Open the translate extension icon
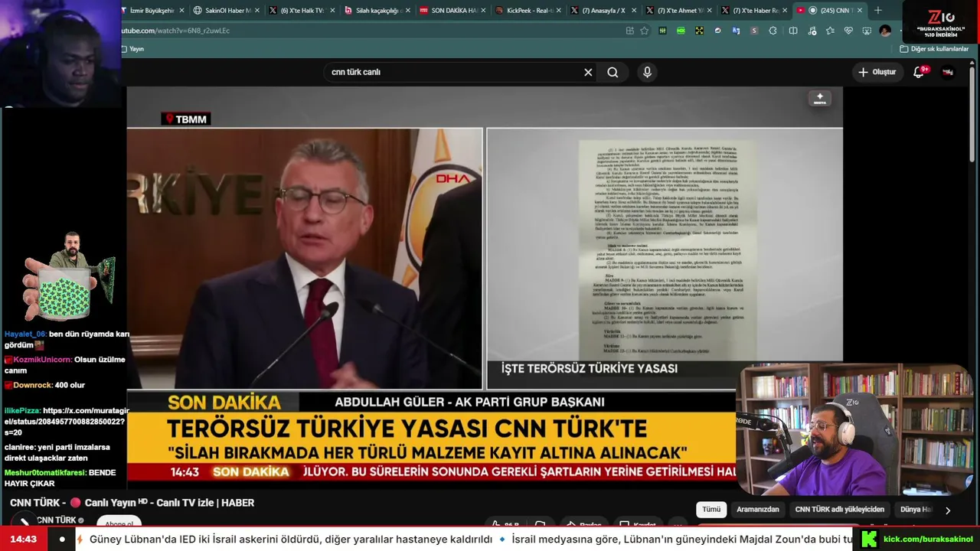Image resolution: width=980 pixels, height=551 pixels. pyautogui.click(x=736, y=31)
